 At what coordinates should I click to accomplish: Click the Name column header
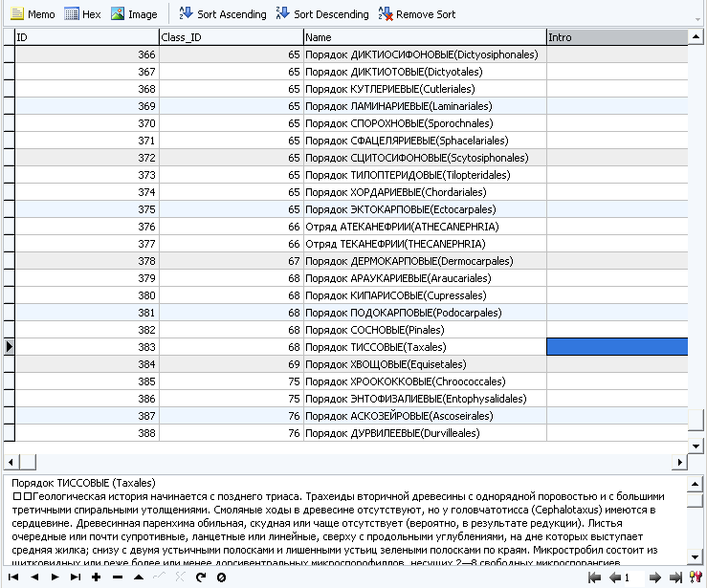(x=424, y=37)
